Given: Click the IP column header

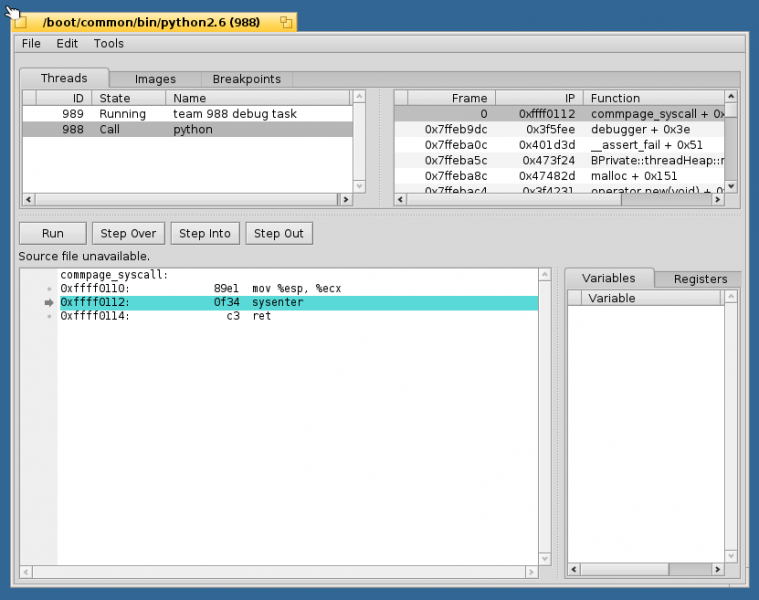Looking at the screenshot, I should [x=539, y=98].
